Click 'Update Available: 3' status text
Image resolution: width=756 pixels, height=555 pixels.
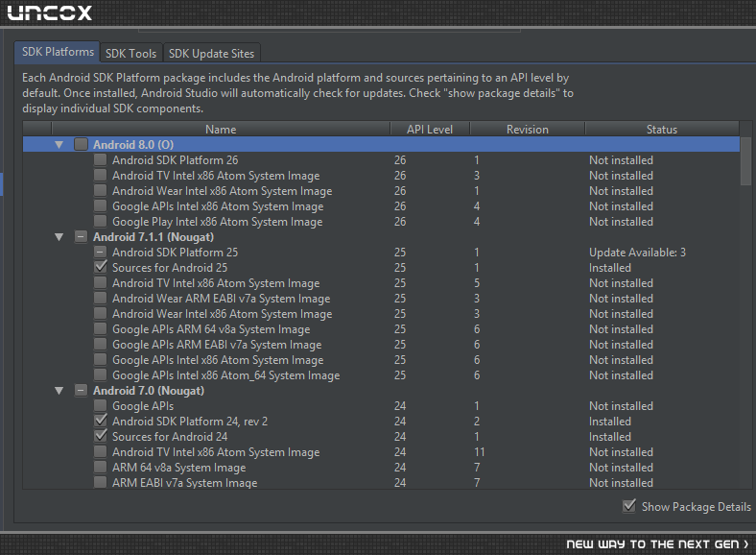click(x=637, y=253)
